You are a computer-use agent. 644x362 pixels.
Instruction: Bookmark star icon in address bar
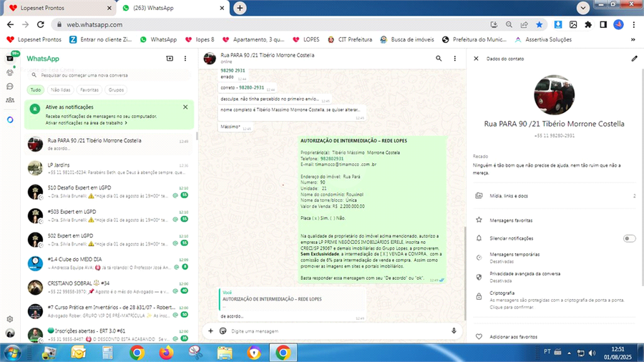click(x=540, y=24)
